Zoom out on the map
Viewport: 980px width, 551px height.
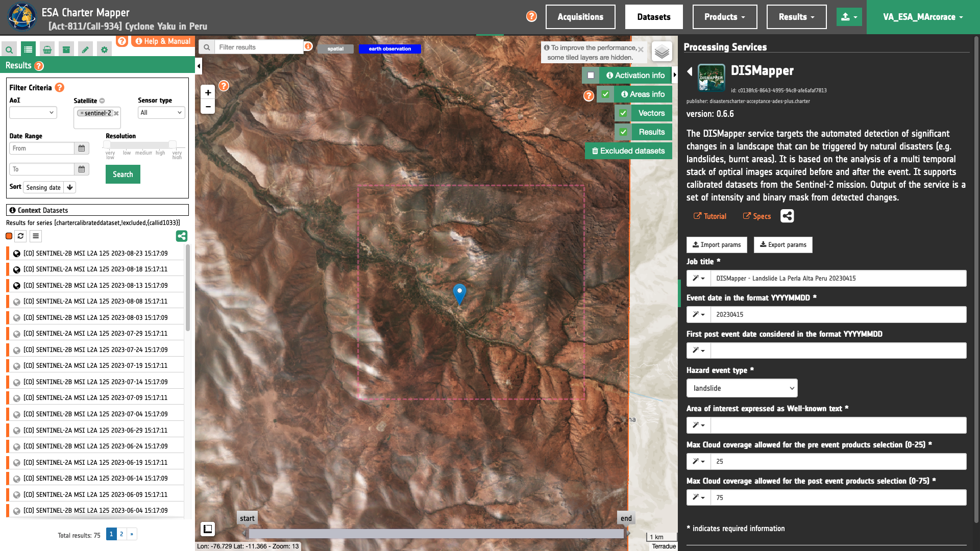point(208,107)
